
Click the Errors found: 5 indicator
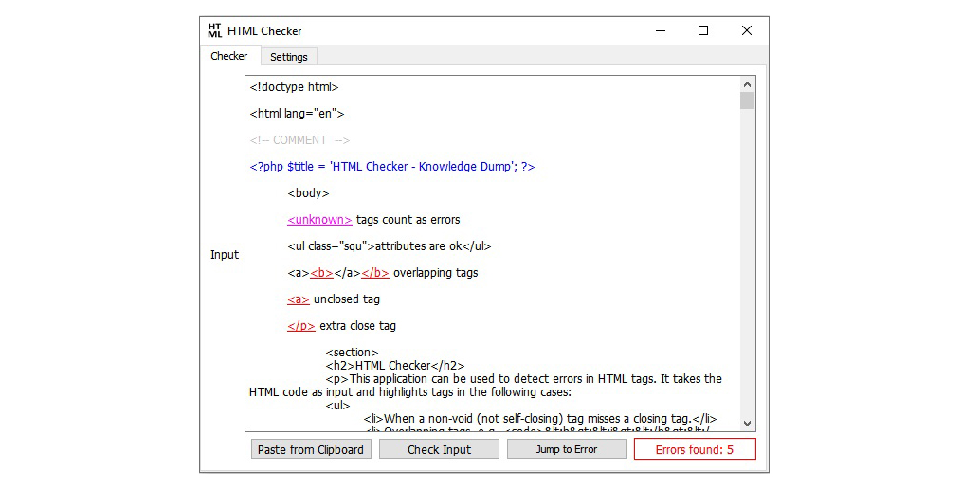point(695,449)
